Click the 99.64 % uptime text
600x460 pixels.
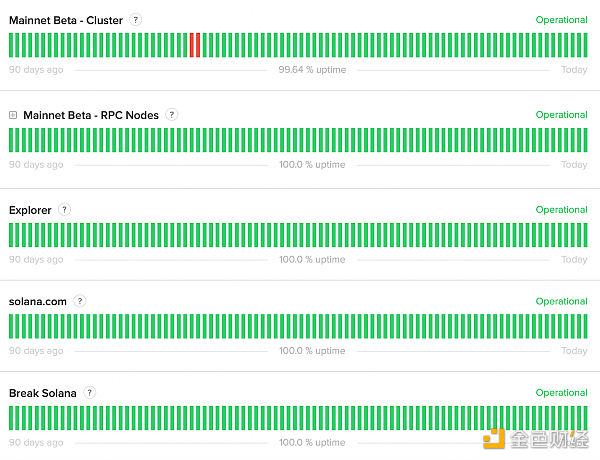312,70
